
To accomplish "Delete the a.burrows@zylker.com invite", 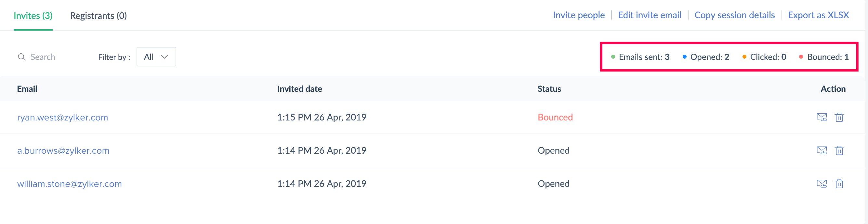I will tap(839, 150).
